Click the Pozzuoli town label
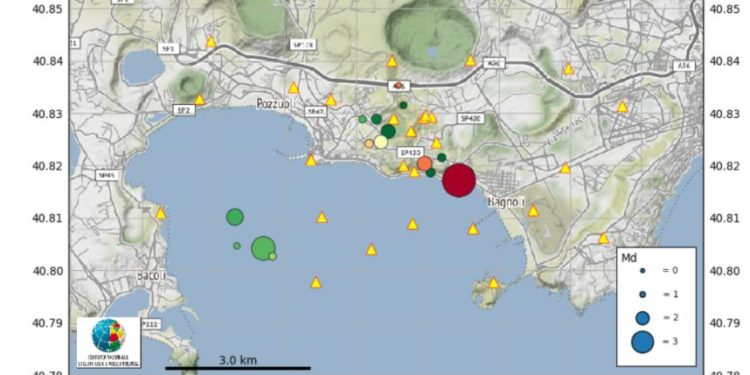750x375 pixels. [x=277, y=103]
